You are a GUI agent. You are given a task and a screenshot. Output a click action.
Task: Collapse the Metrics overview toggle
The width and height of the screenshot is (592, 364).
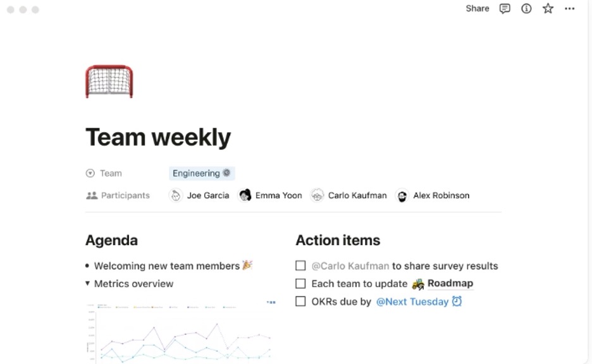click(x=88, y=284)
